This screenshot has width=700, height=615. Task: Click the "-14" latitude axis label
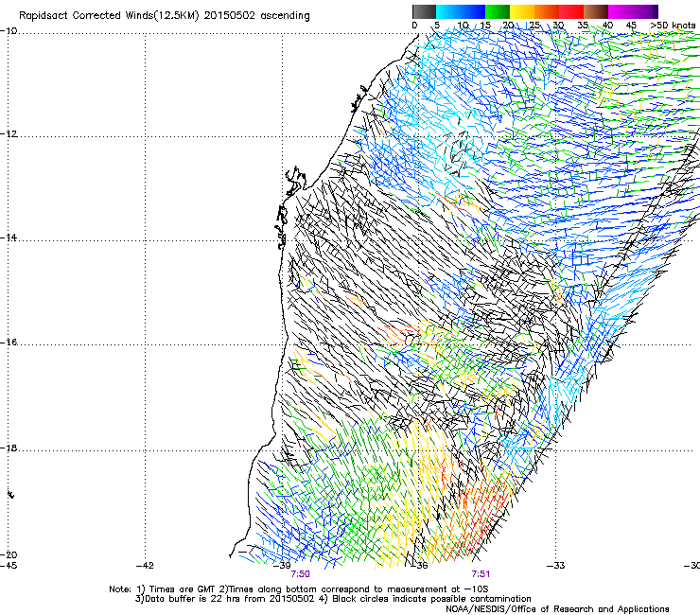(9, 238)
